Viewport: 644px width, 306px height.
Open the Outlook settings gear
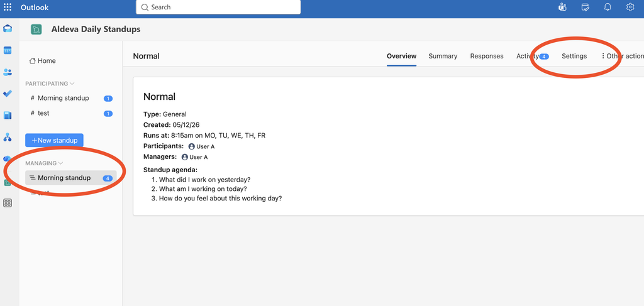pyautogui.click(x=630, y=8)
